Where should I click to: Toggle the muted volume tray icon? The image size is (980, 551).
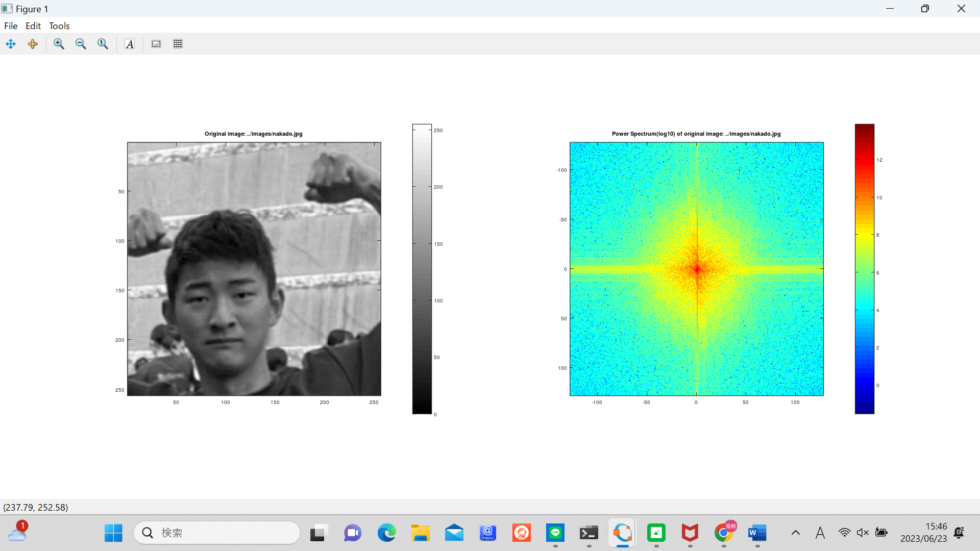[x=863, y=533]
